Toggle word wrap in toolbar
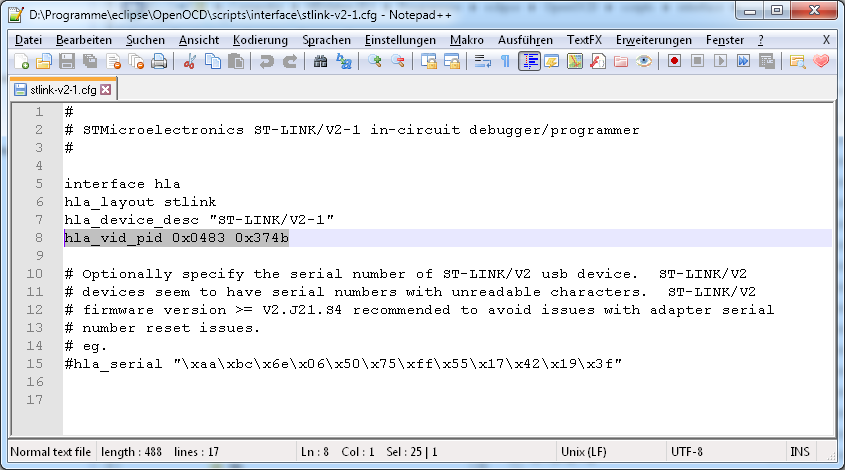Image resolution: width=845 pixels, height=470 pixels. pos(483,62)
